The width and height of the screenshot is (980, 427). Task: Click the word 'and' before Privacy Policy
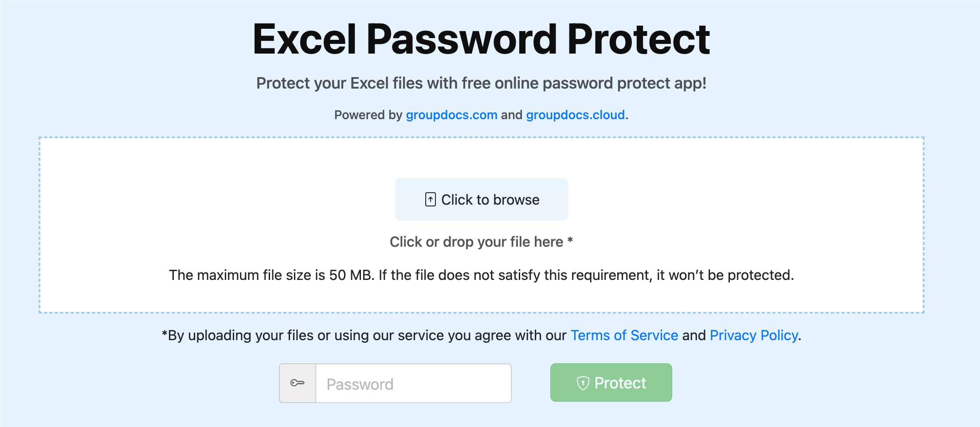[x=694, y=335]
